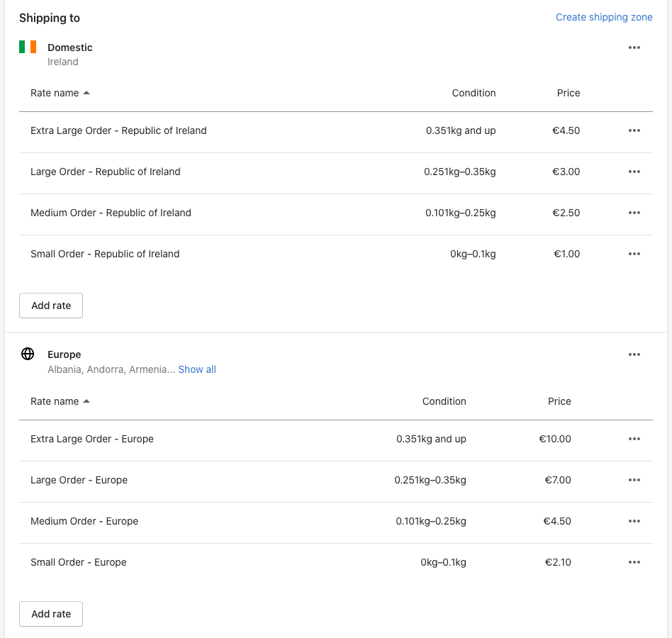Click the €4.50 price in Europe zone
The image size is (672, 638).
click(557, 521)
